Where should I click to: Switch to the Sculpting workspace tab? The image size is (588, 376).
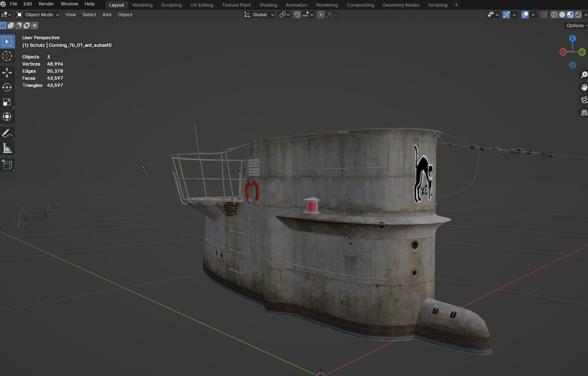point(171,5)
